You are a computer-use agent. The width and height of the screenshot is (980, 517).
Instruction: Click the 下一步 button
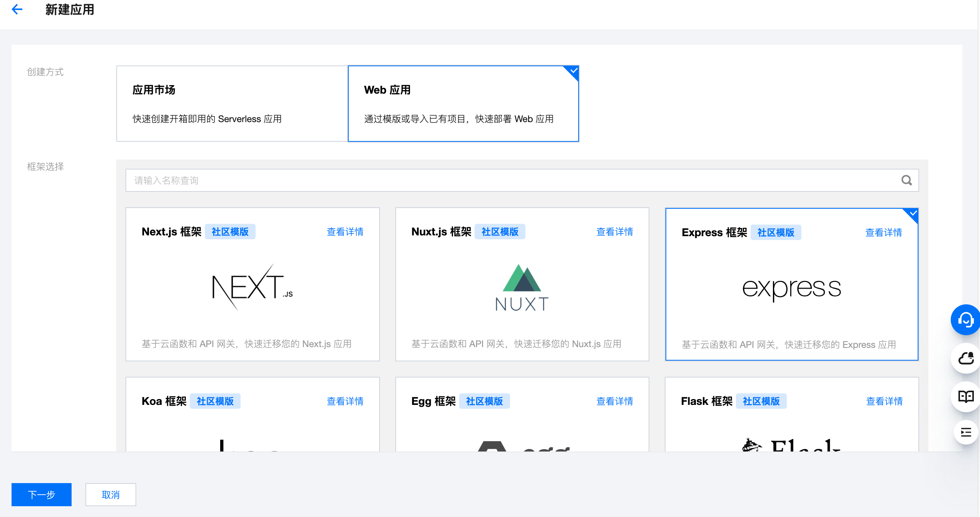42,494
